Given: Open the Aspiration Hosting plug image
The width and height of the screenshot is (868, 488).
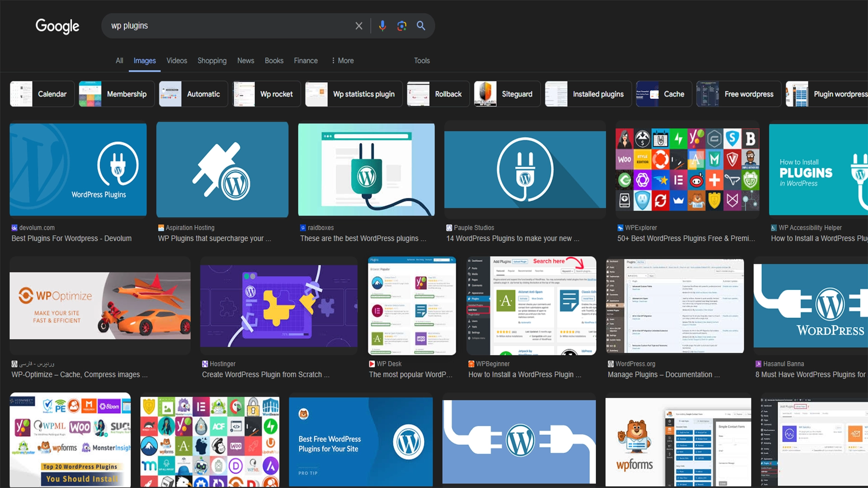Looking at the screenshot, I should [x=222, y=169].
